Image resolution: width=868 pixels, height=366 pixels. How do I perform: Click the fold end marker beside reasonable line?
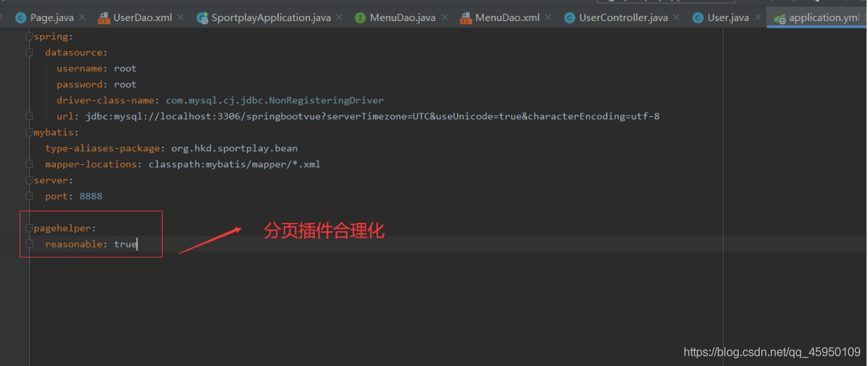(x=29, y=243)
